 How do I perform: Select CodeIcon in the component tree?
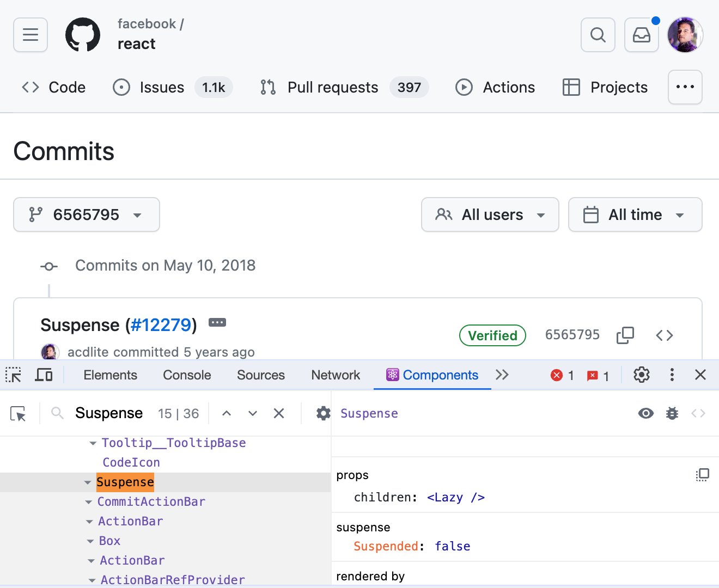pos(131,462)
